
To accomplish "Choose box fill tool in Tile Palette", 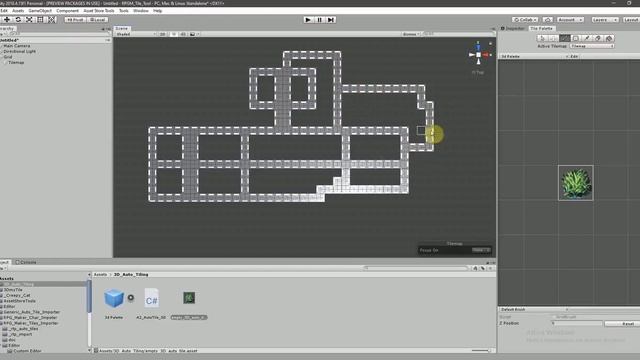I will coord(576,38).
